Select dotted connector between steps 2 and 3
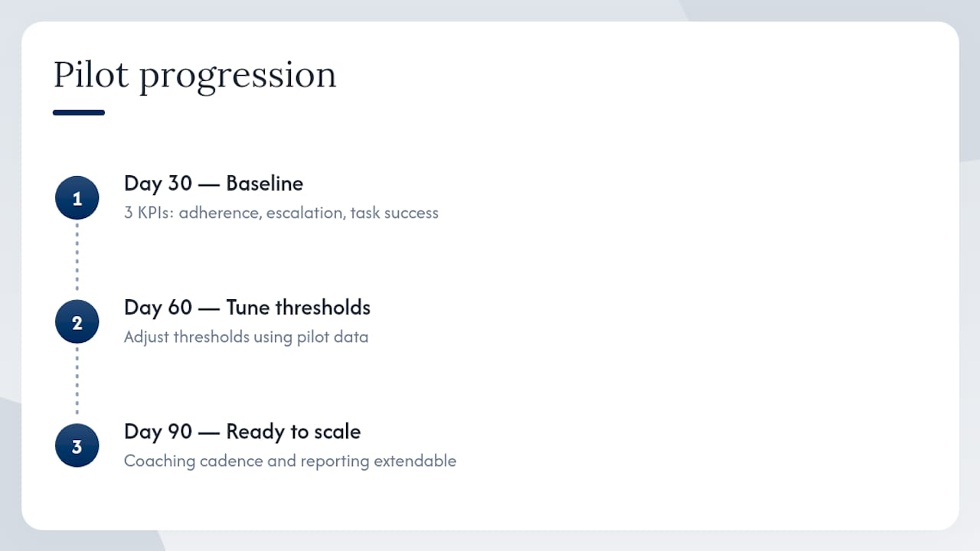 pyautogui.click(x=77, y=381)
